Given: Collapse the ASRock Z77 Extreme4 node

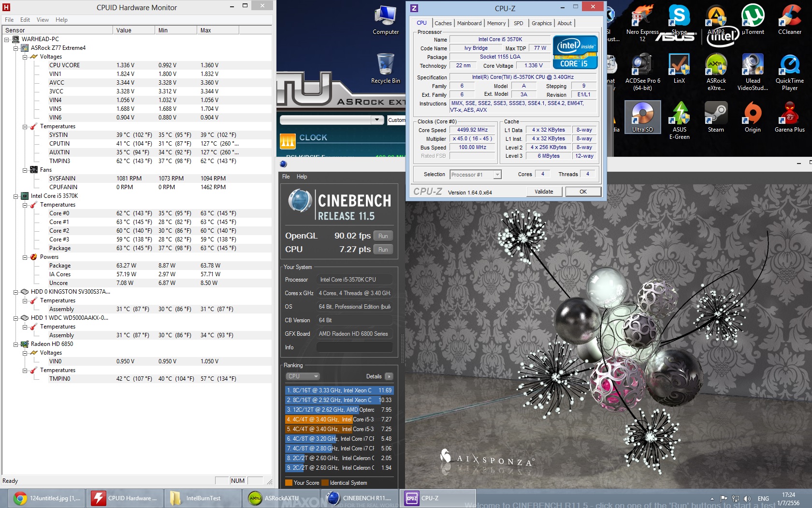Looking at the screenshot, I should (16, 48).
